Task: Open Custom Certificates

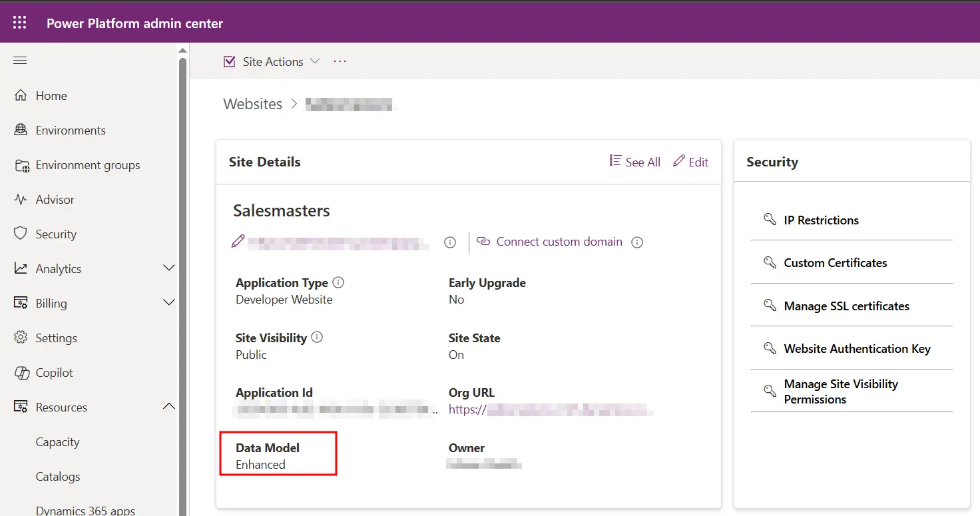Action: [836, 262]
